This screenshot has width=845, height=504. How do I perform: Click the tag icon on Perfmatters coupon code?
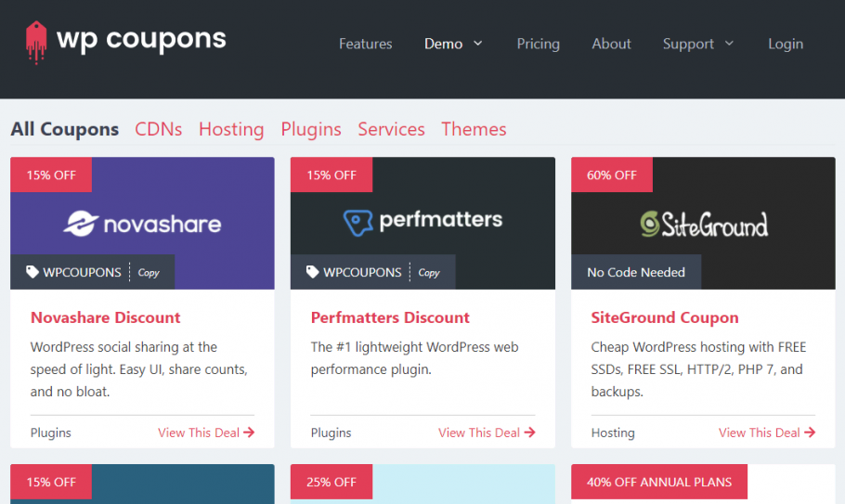pos(313,272)
